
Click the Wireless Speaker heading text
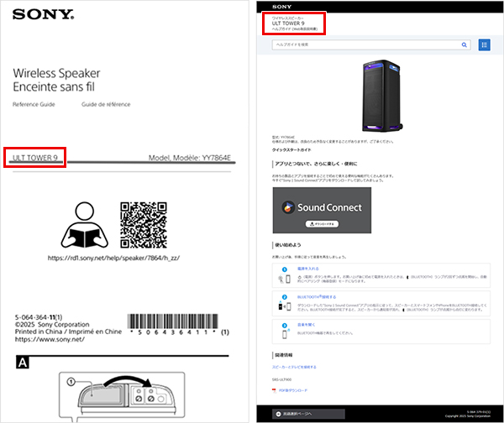(56, 73)
